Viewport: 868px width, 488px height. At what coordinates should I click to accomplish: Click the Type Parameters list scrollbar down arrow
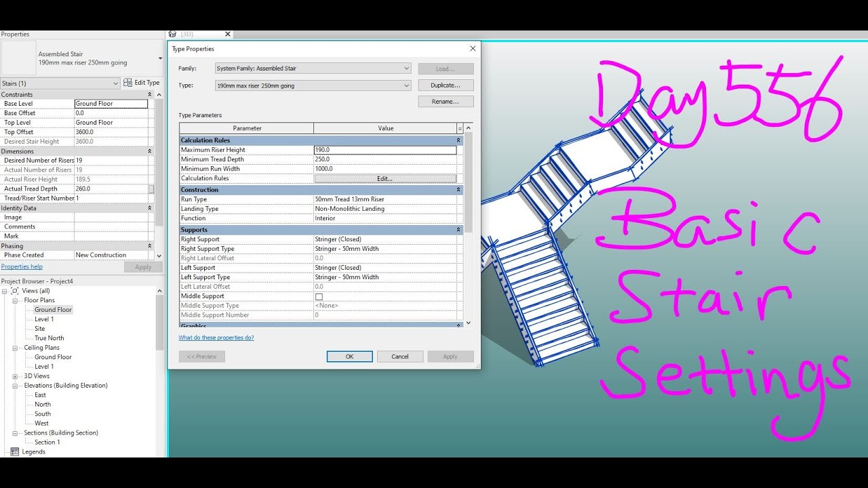click(x=468, y=323)
